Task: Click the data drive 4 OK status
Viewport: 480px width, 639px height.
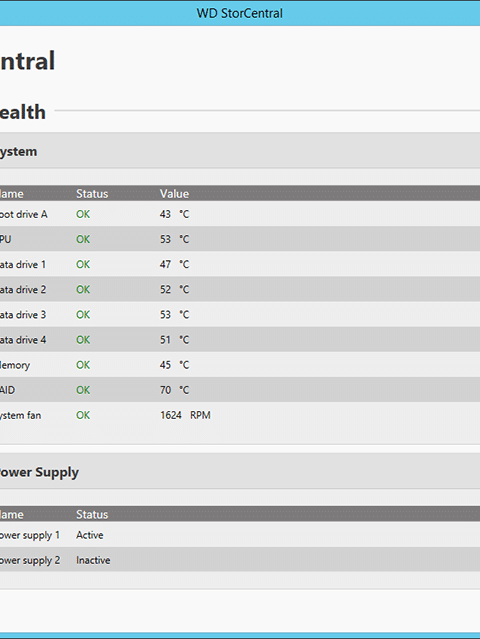Action: click(x=83, y=340)
